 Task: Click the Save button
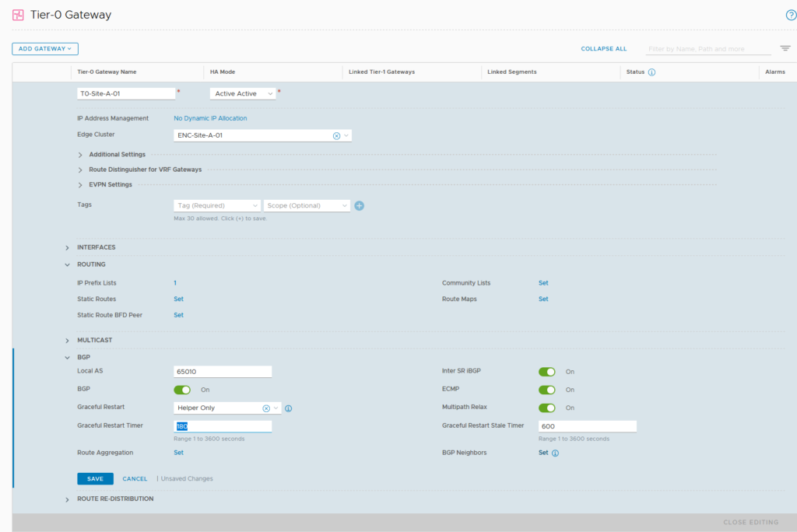point(95,479)
